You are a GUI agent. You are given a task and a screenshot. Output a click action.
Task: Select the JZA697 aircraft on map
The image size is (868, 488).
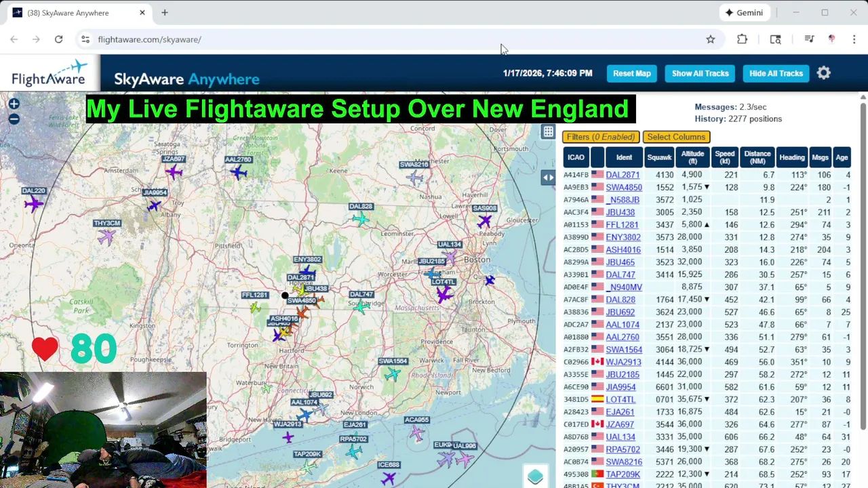(x=174, y=172)
